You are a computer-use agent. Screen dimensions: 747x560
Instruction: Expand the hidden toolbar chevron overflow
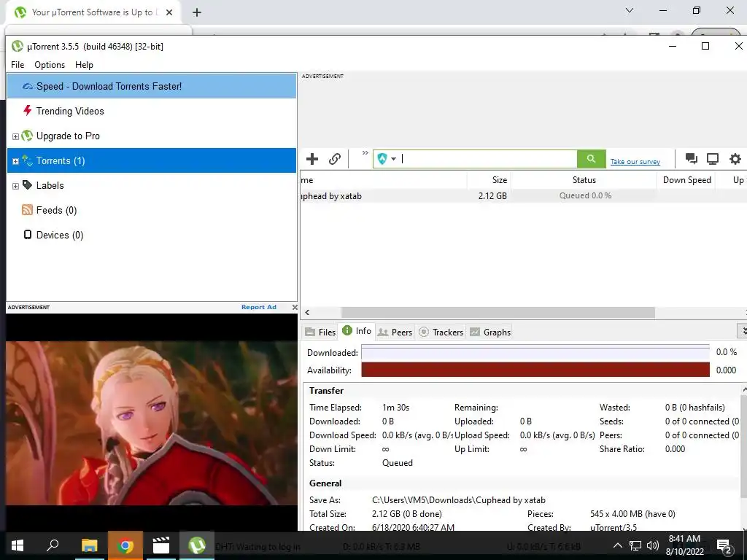coord(365,153)
